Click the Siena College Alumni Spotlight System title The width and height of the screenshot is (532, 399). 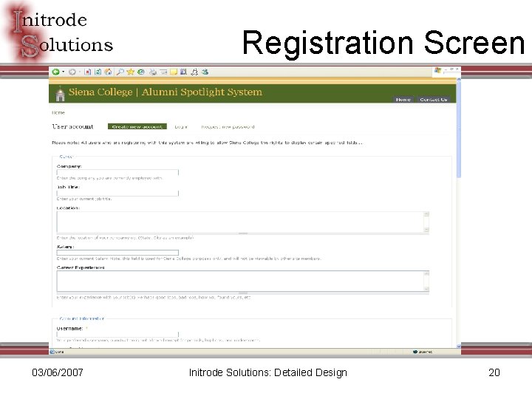pos(166,92)
